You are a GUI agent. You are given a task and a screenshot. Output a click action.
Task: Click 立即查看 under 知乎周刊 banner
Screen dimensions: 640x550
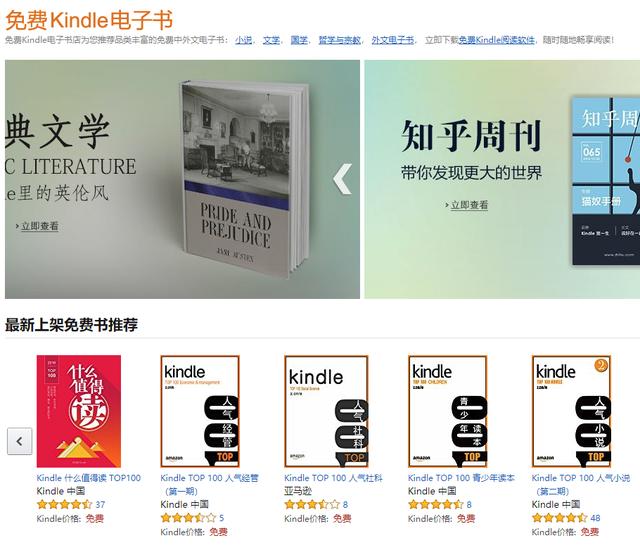coord(469,205)
